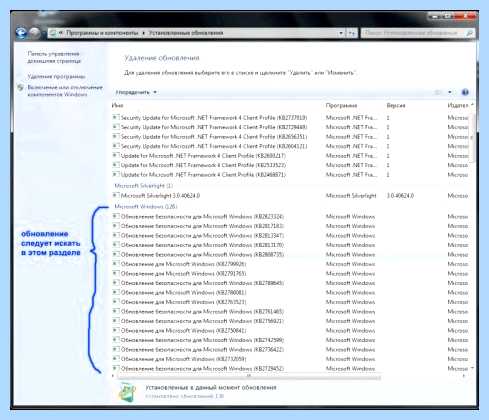The image size is (489, 420).
Task: Click version 3.0.40624.0 in Silverlight row
Action: coord(400,195)
